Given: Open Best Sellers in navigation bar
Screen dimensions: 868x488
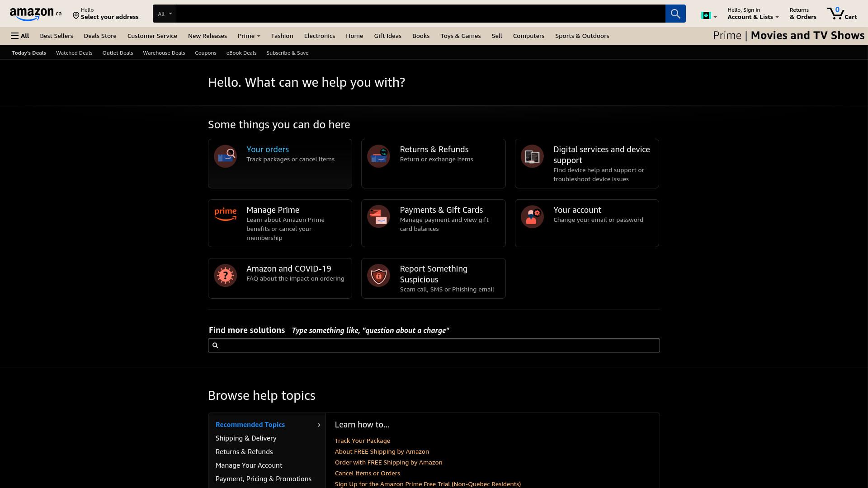Looking at the screenshot, I should 57,36.
